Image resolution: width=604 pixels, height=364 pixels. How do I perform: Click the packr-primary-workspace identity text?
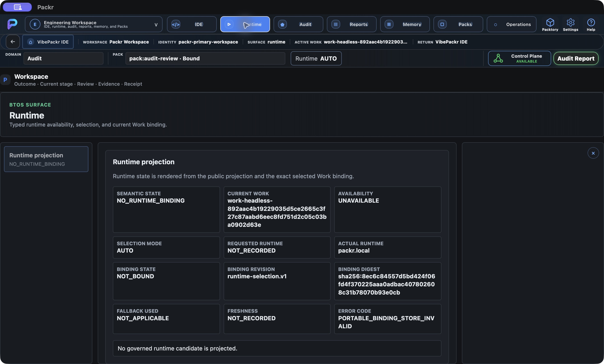point(208,42)
